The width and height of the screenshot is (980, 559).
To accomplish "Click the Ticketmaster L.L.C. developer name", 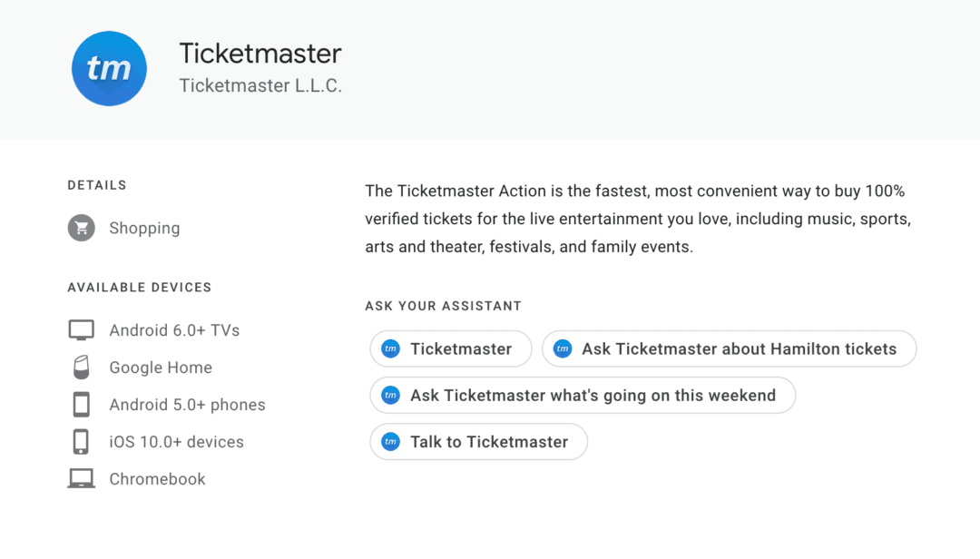I will pyautogui.click(x=260, y=85).
